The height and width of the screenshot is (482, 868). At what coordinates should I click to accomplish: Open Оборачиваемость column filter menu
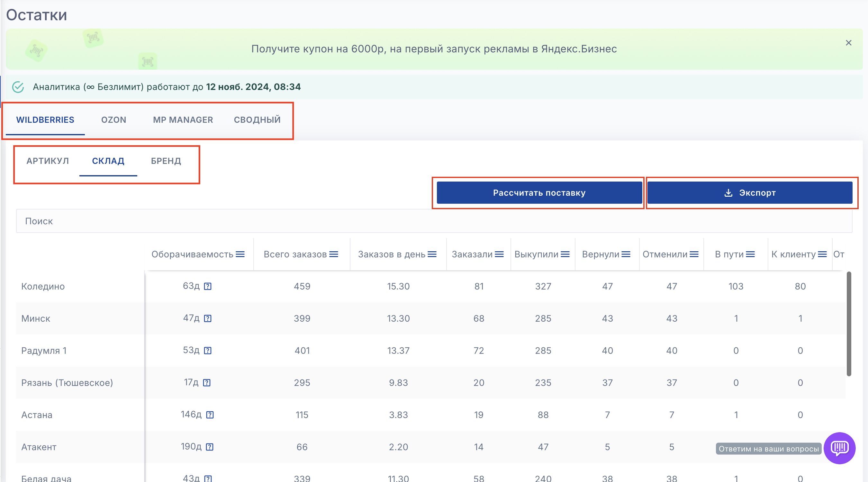(240, 254)
